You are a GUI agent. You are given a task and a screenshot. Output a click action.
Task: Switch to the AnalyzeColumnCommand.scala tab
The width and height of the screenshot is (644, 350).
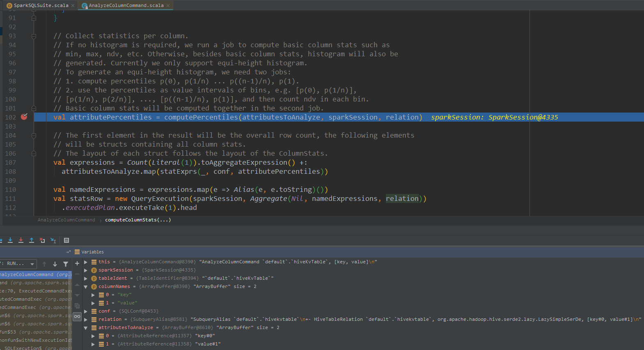[126, 5]
